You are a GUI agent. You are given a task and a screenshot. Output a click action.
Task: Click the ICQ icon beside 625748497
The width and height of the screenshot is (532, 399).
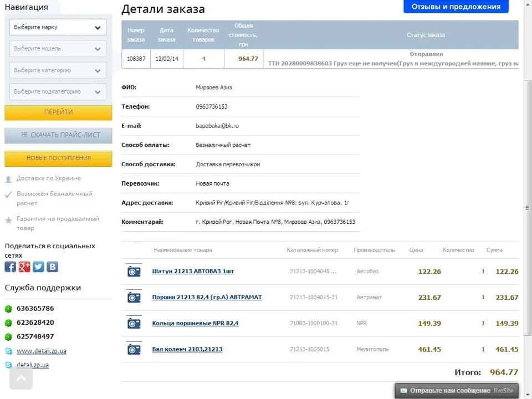tap(8, 337)
